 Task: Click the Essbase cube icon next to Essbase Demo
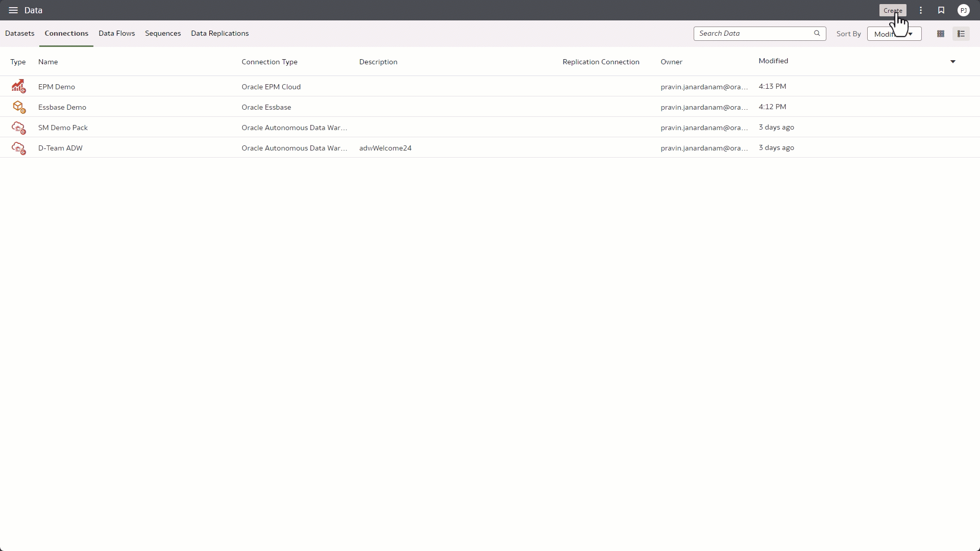[19, 107]
